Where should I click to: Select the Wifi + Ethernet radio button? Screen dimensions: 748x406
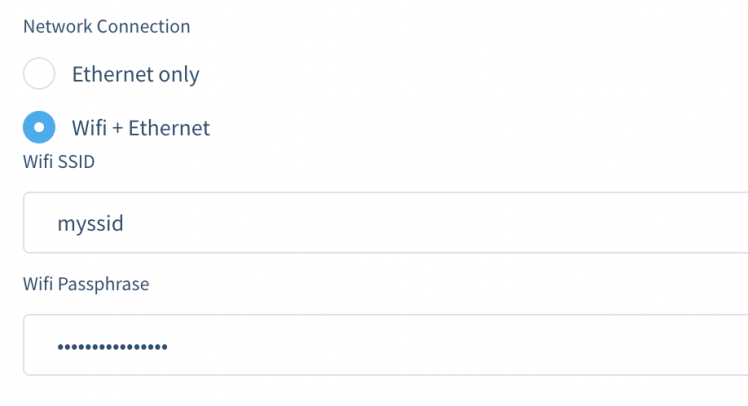click(39, 128)
